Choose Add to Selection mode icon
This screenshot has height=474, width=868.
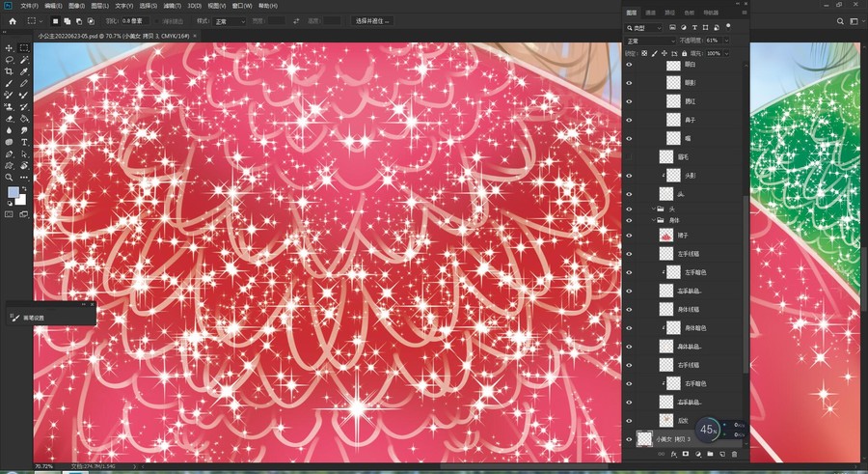click(x=67, y=21)
